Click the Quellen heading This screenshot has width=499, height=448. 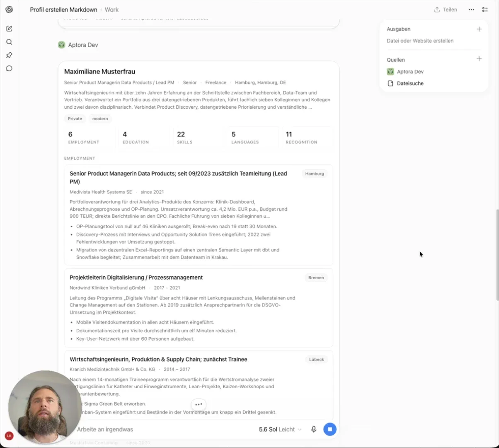[396, 60]
